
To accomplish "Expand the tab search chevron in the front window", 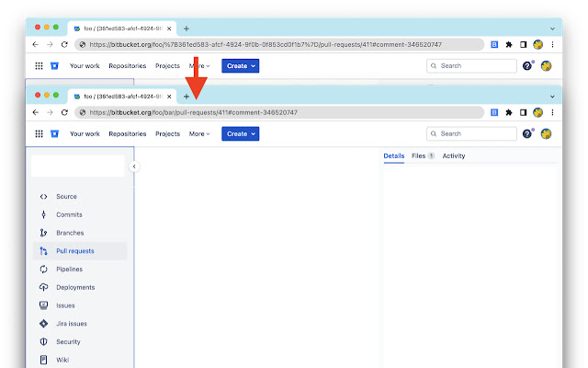I will 552,97.
